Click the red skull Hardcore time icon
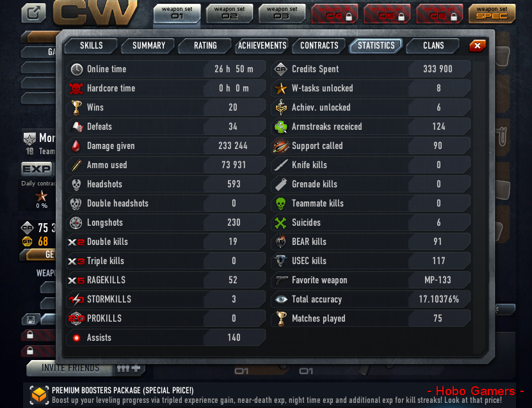 76,88
